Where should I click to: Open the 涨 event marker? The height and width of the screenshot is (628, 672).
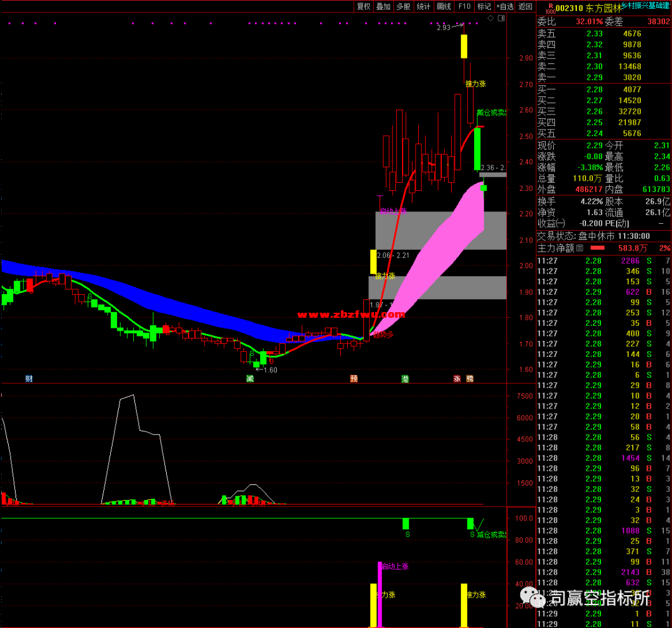coord(457,379)
